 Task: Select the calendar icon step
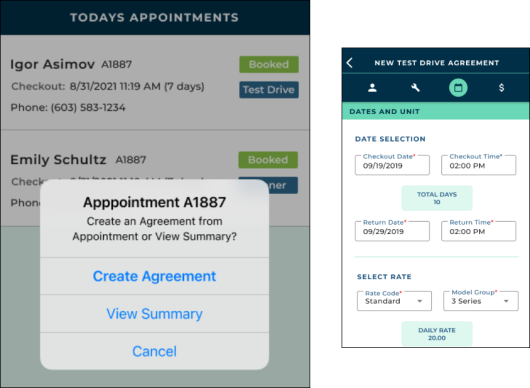point(458,88)
